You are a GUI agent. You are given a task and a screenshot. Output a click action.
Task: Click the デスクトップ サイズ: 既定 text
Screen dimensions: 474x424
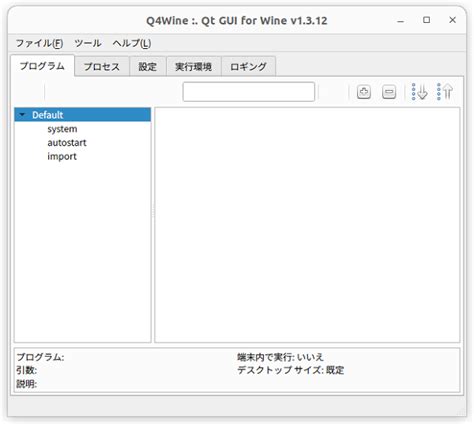click(x=291, y=370)
